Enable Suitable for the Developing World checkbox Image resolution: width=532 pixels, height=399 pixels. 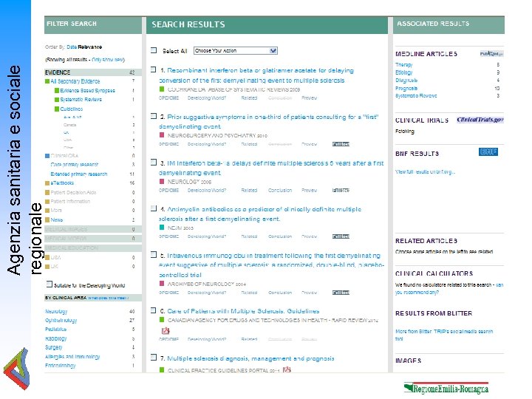[50, 284]
